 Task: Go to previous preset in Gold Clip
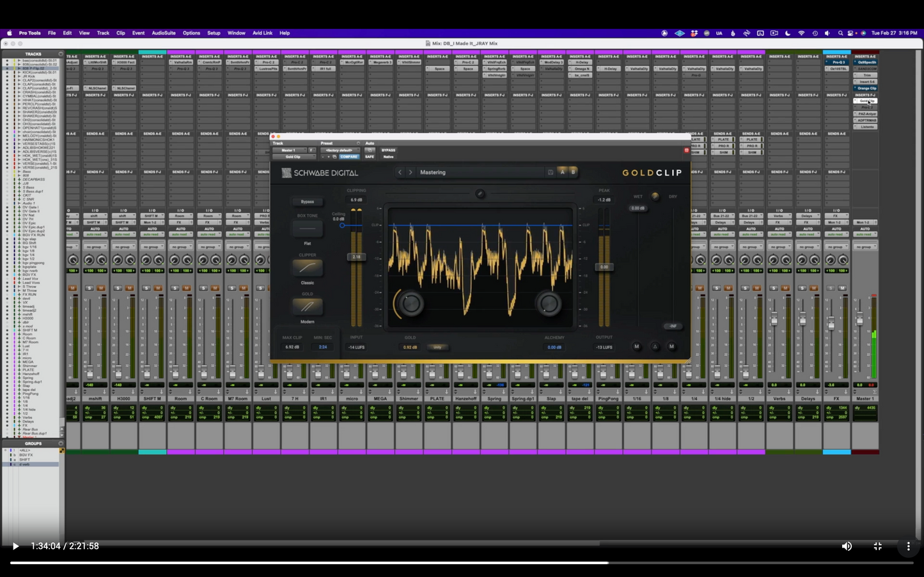click(x=400, y=172)
